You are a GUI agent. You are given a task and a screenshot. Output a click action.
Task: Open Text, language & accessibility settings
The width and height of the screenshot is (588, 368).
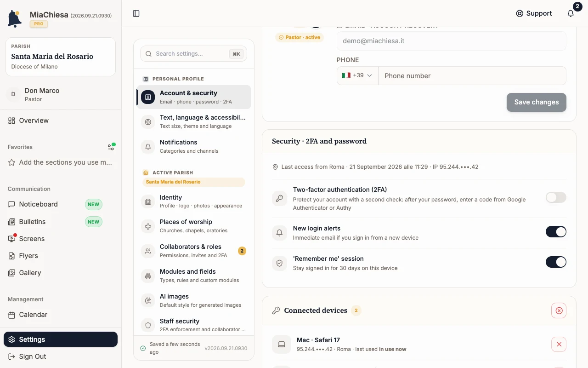(x=194, y=121)
